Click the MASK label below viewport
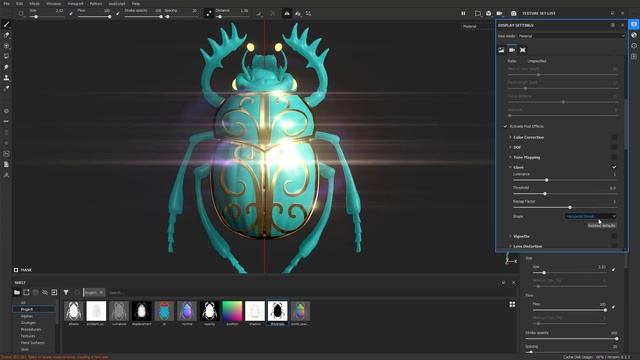 26,270
